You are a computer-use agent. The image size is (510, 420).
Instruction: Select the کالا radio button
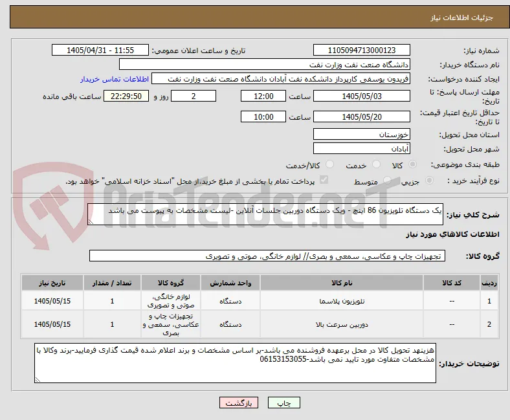tap(412, 164)
